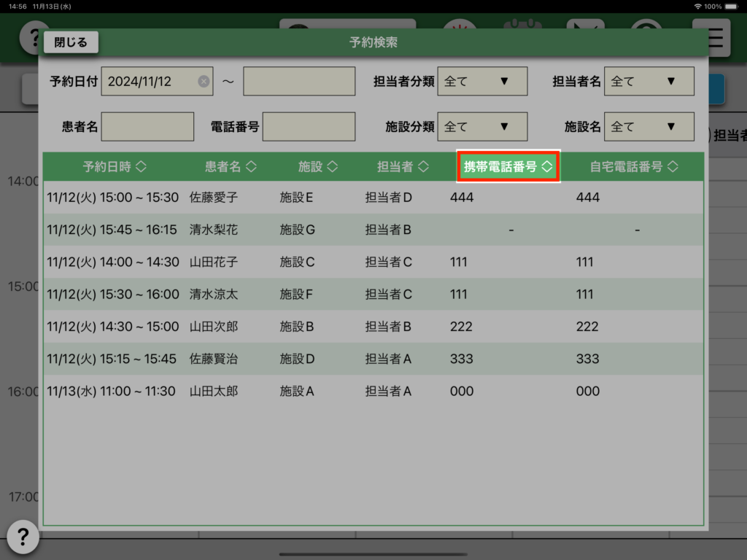The height and width of the screenshot is (560, 747).
Task: Open 山田太郎's 11/13 reservation row
Action: [372, 392]
